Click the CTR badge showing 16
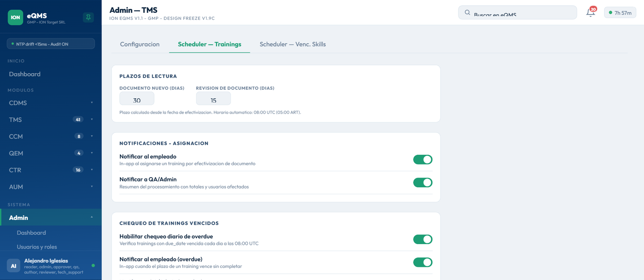 [78, 170]
